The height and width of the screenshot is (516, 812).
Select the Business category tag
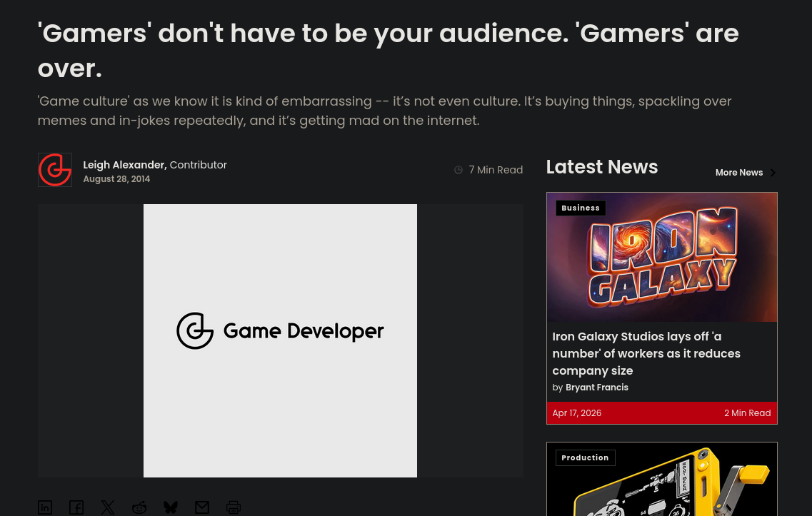pyautogui.click(x=581, y=208)
